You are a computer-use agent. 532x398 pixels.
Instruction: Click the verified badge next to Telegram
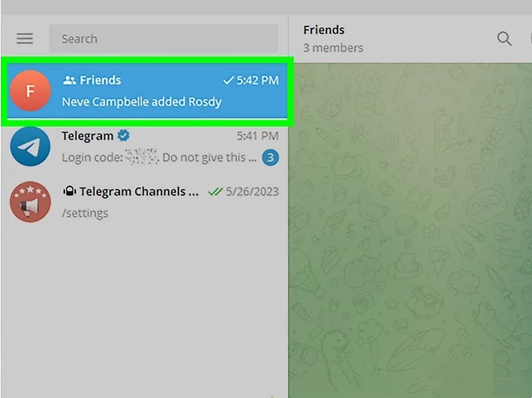pyautogui.click(x=123, y=136)
